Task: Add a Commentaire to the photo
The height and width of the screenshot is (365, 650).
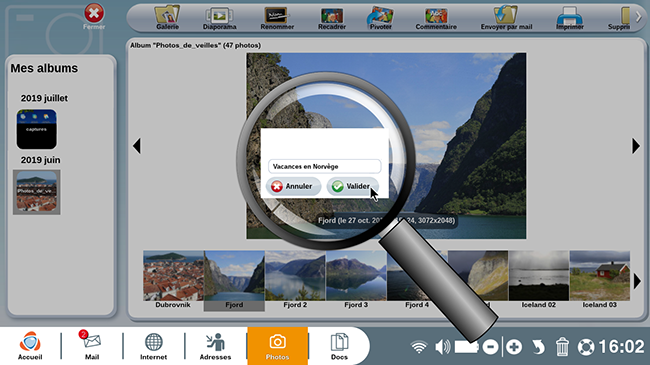Action: [436, 17]
